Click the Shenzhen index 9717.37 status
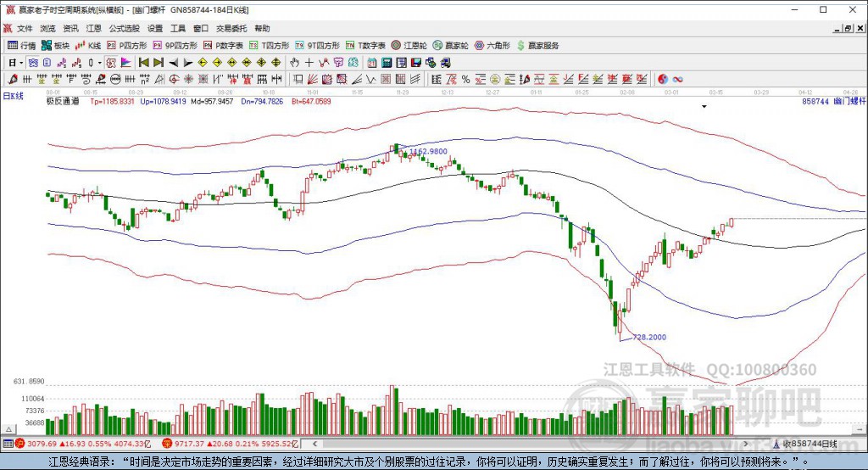The width and height of the screenshot is (868, 470). coord(231,444)
